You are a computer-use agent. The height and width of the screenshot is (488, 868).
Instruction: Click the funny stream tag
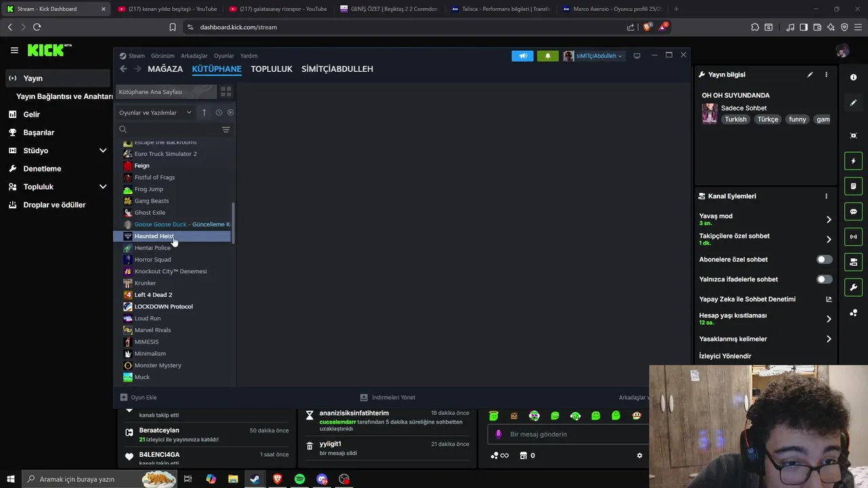point(797,119)
